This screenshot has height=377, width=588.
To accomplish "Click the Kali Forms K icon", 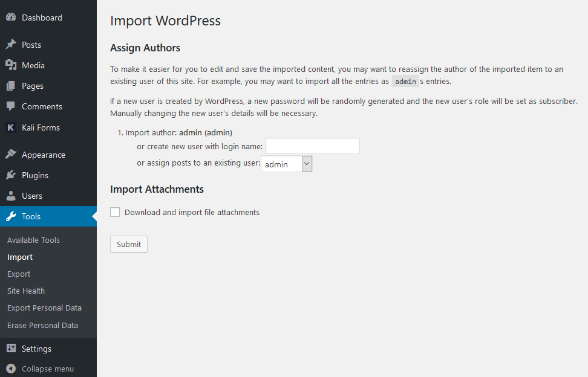I will coord(11,127).
